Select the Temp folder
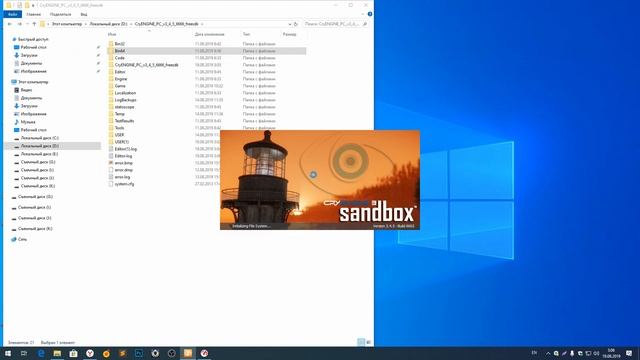This screenshot has width=640, height=360. (120, 114)
